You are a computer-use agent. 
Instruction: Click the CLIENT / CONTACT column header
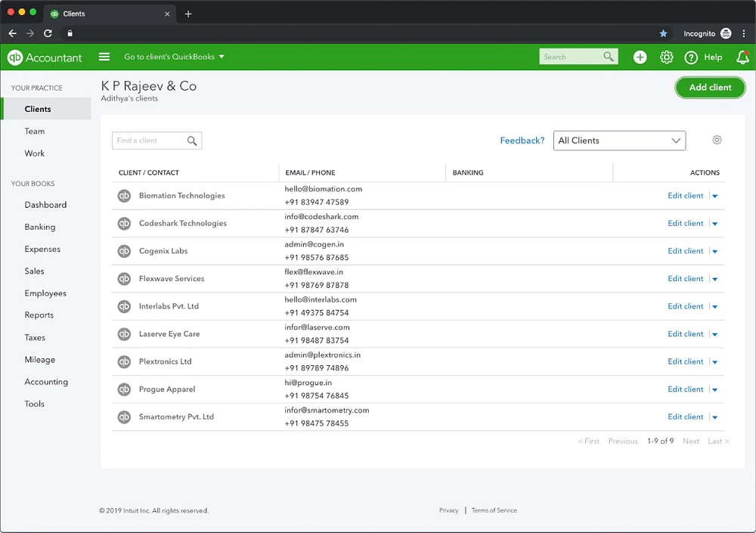click(148, 172)
